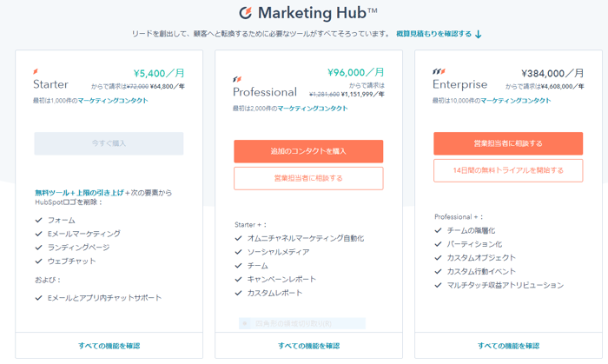Click checkmark beside マルチタッチ収益アトリビューション
The image size is (608, 364).
(438, 285)
